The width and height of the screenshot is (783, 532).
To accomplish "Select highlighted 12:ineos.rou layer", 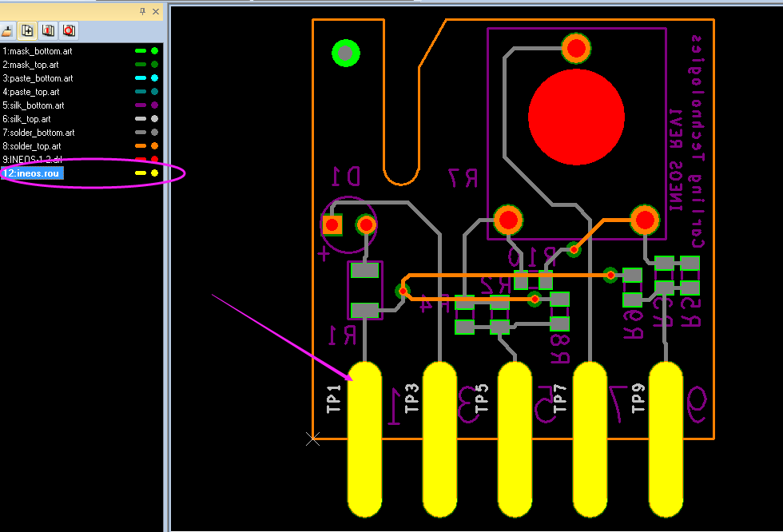I will (32, 173).
